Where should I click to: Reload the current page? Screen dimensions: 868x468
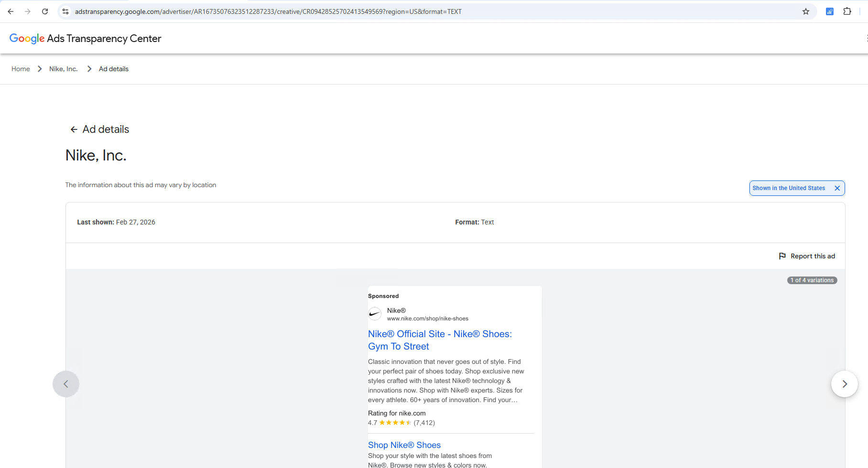(x=45, y=11)
